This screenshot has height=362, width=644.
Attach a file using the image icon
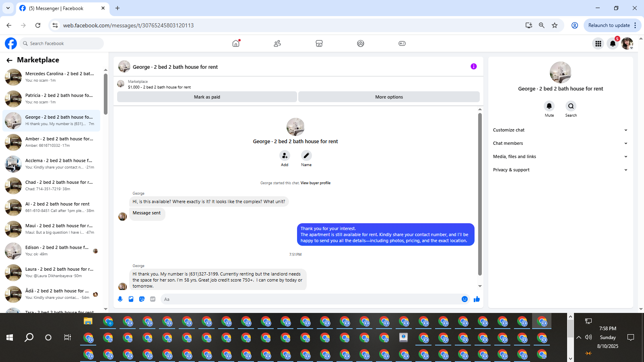[131, 299]
